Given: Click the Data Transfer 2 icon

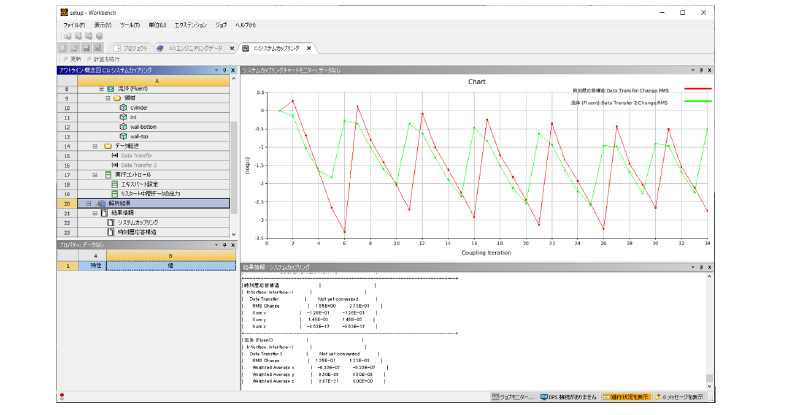Looking at the screenshot, I should point(114,164).
